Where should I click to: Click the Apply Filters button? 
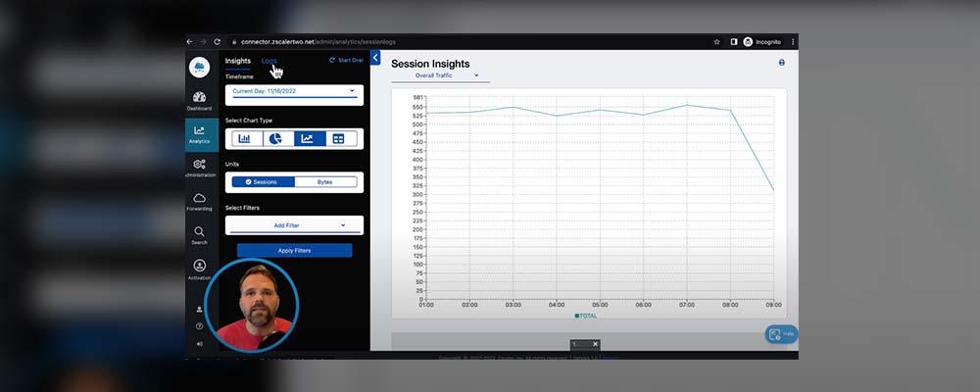294,250
